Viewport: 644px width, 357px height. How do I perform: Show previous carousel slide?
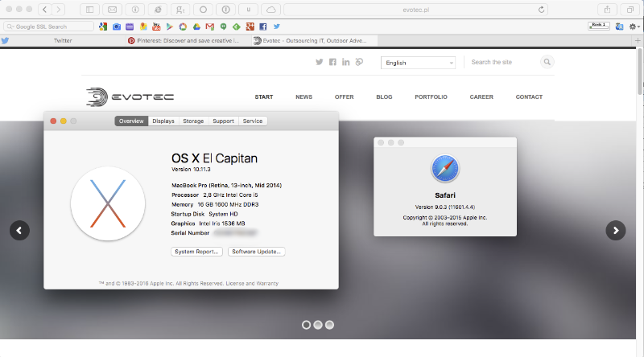(x=19, y=231)
